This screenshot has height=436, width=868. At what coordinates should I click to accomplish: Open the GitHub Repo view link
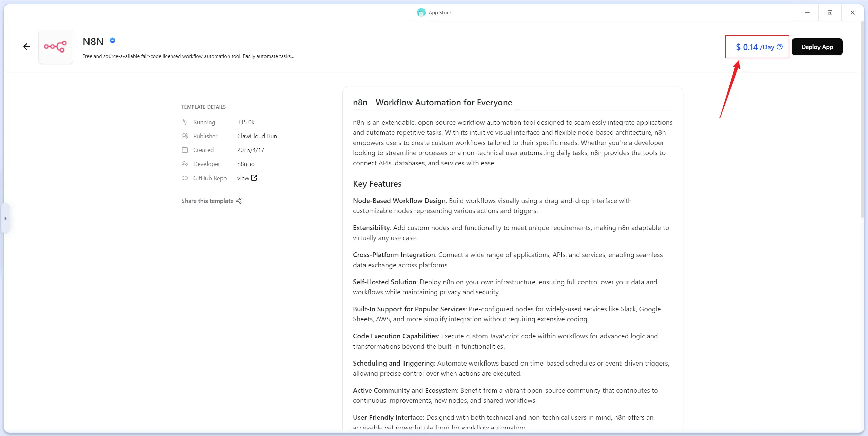243,178
